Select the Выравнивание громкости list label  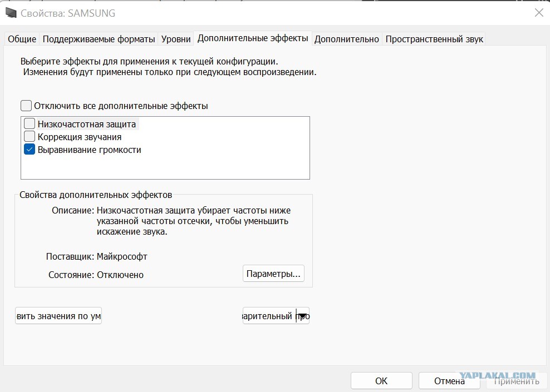[90, 150]
